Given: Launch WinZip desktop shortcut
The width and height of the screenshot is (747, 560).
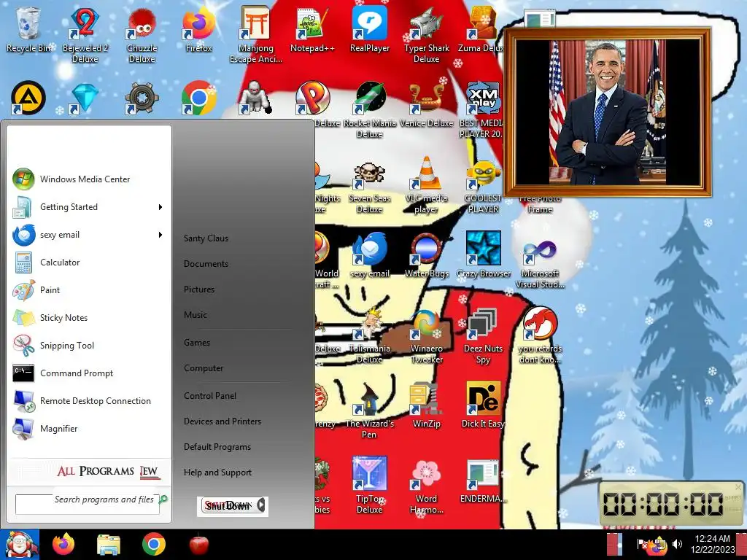Looking at the screenshot, I should (x=426, y=406).
